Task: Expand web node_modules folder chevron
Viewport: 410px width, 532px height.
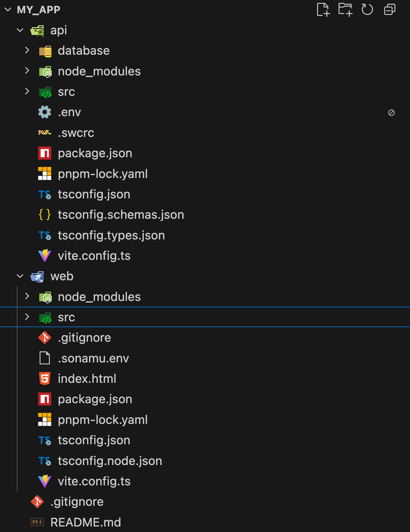Action: point(27,296)
